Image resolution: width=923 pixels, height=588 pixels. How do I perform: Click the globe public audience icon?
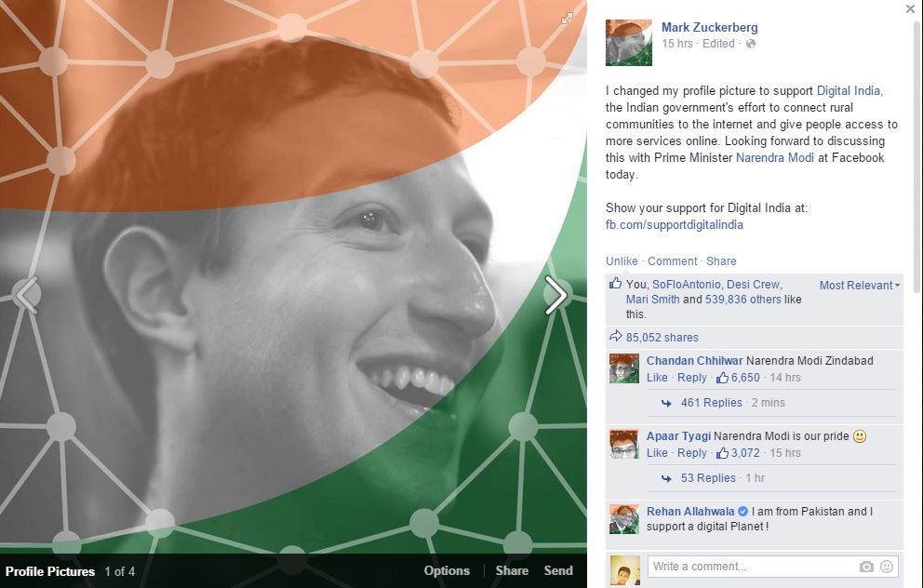751,44
